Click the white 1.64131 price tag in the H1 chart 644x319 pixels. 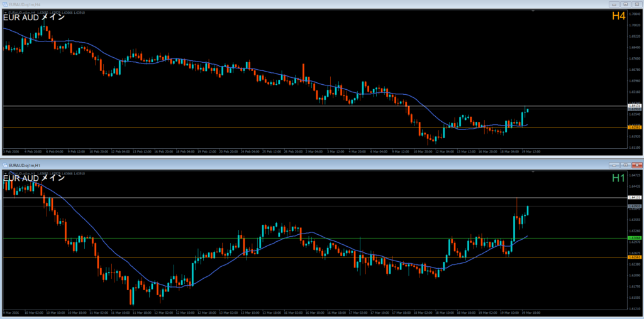click(x=634, y=198)
